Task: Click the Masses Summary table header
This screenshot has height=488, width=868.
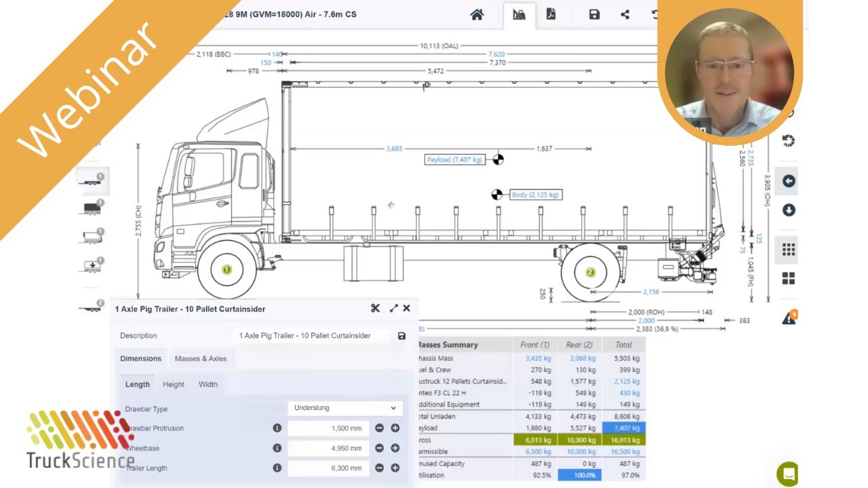Action: click(449, 345)
